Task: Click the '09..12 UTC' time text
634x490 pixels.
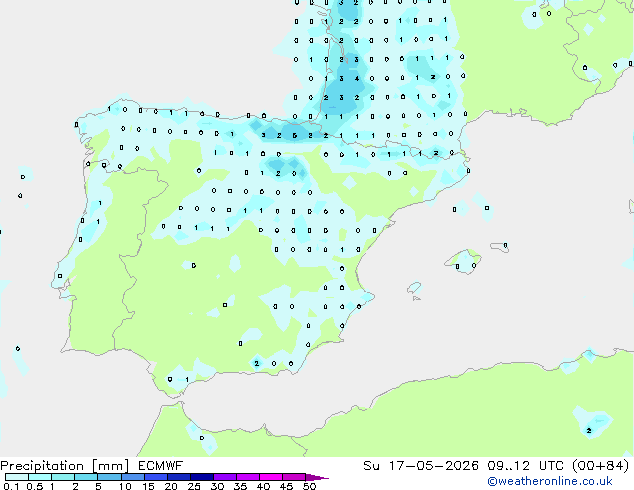Action: 525,466
